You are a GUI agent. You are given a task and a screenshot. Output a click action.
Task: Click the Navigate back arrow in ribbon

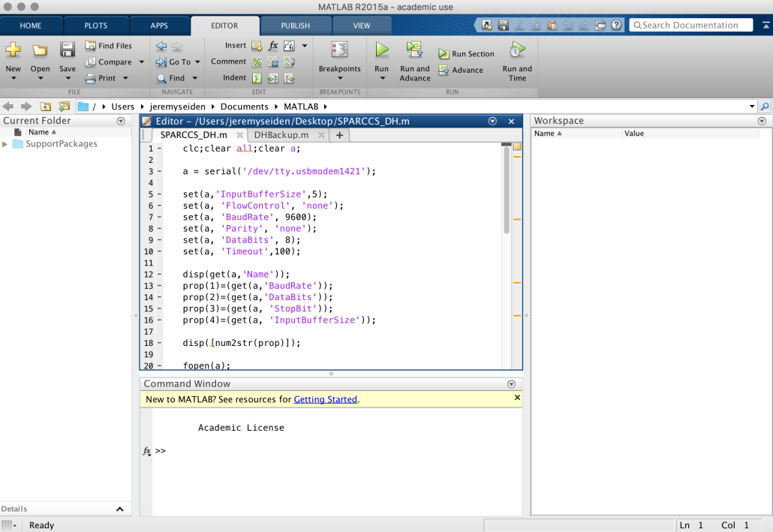coord(161,46)
